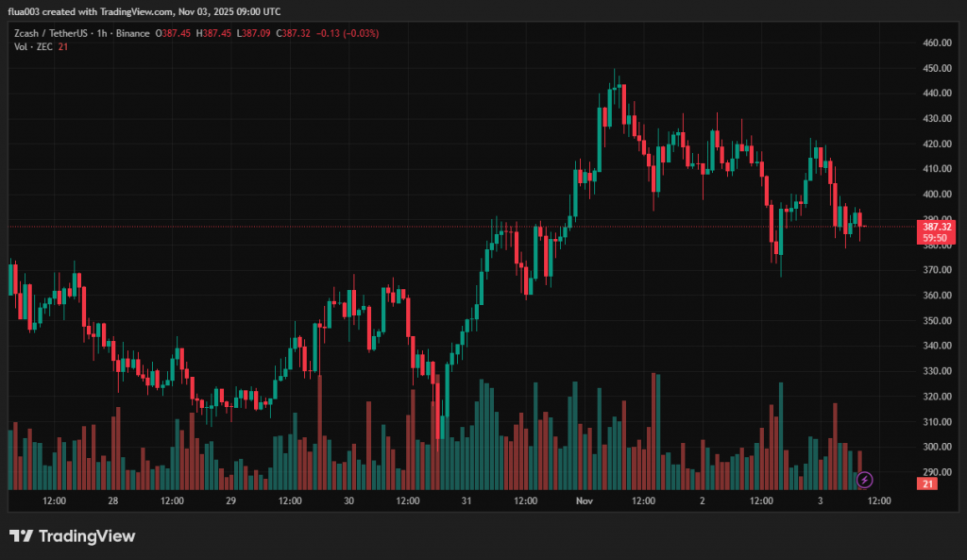This screenshot has width=967, height=560.
Task: Click the red volume value 21 axis label
Action: coord(928,484)
